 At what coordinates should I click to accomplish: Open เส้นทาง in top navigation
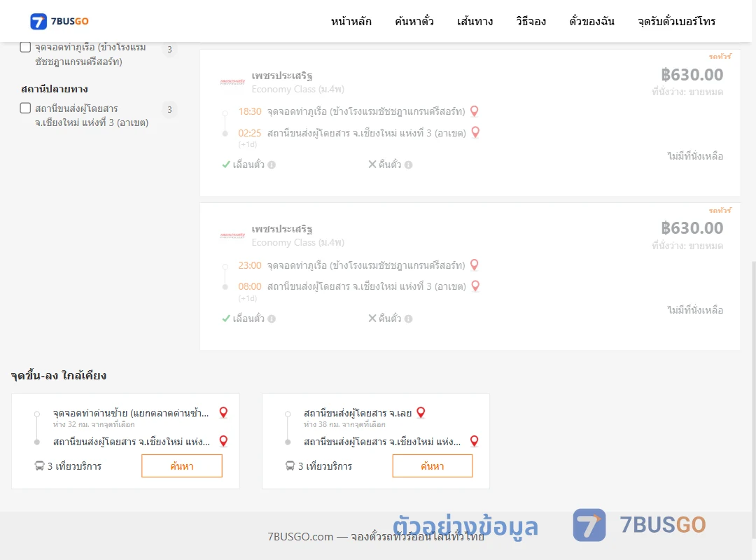(475, 22)
